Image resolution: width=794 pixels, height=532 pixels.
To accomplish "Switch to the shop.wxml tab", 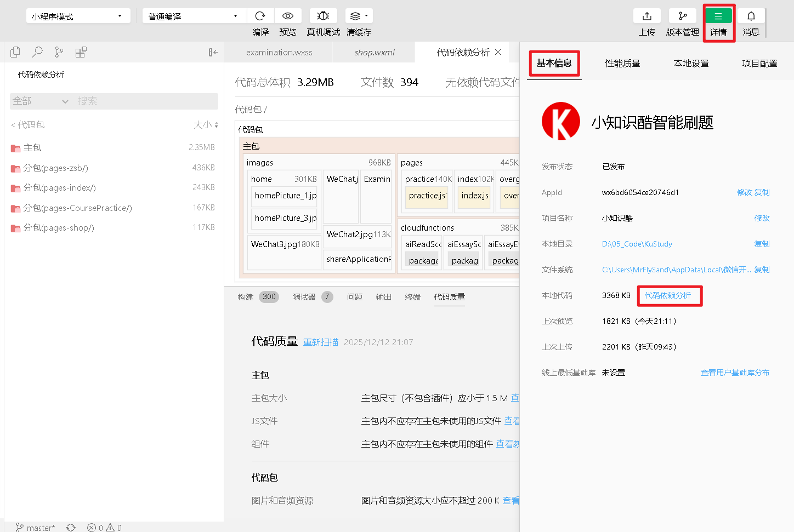I will point(375,52).
